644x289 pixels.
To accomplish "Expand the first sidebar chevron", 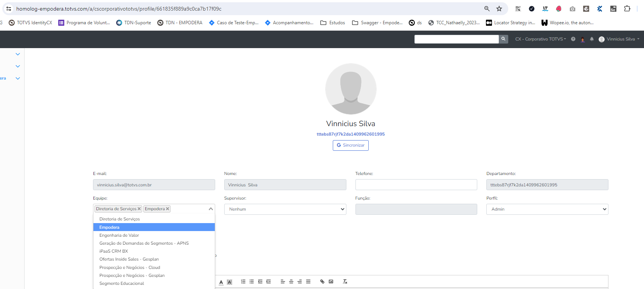I will pyautogui.click(x=18, y=54).
